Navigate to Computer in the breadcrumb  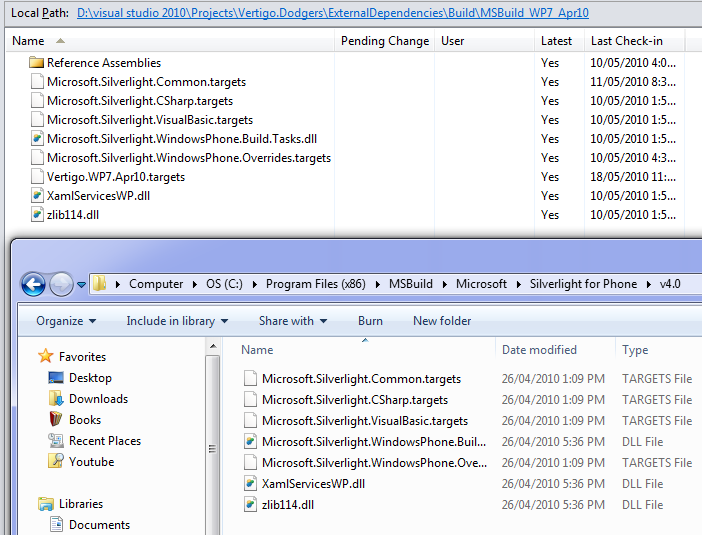click(156, 284)
